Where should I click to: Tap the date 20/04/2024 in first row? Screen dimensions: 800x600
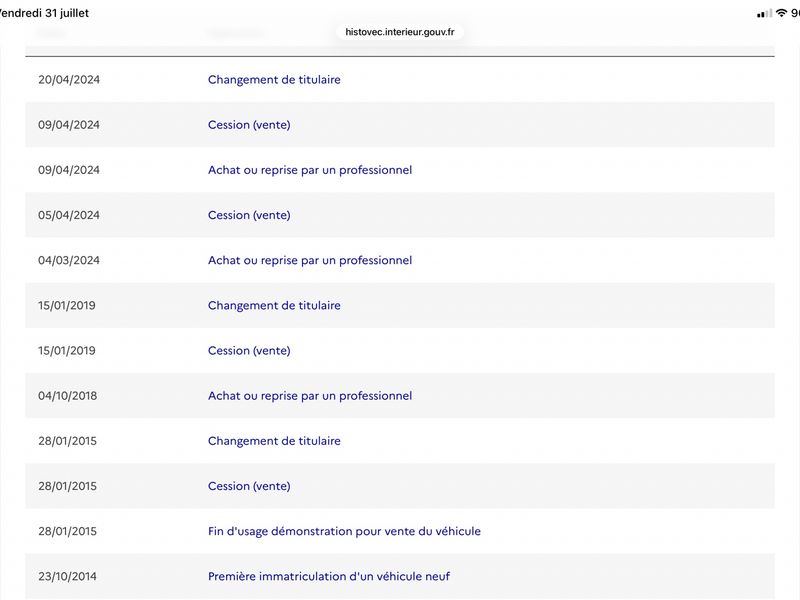point(69,80)
